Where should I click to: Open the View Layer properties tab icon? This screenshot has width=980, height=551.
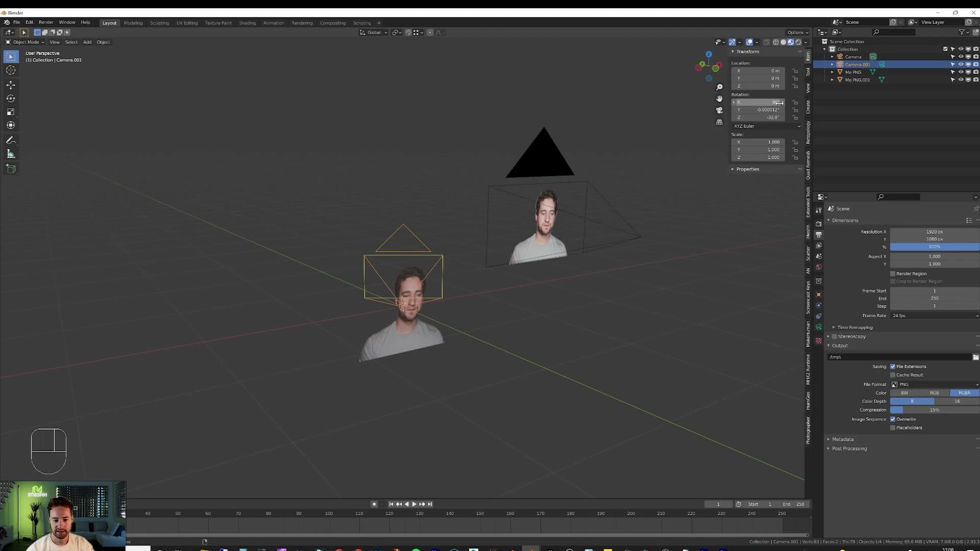tap(819, 245)
